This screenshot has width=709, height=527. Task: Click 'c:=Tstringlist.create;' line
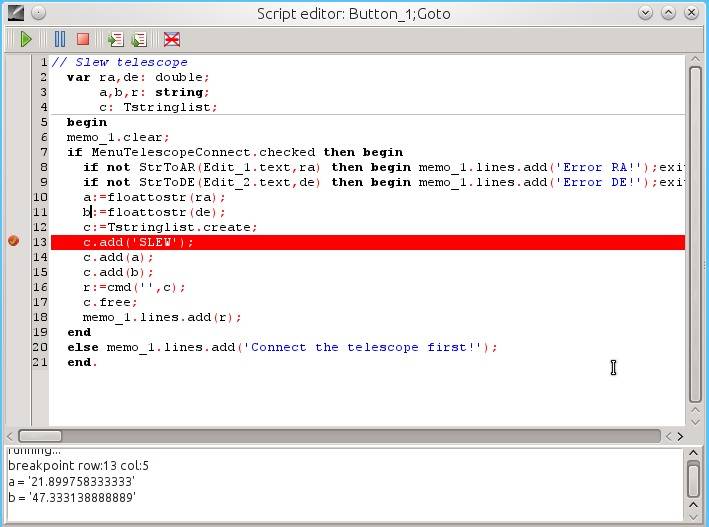pyautogui.click(x=170, y=227)
